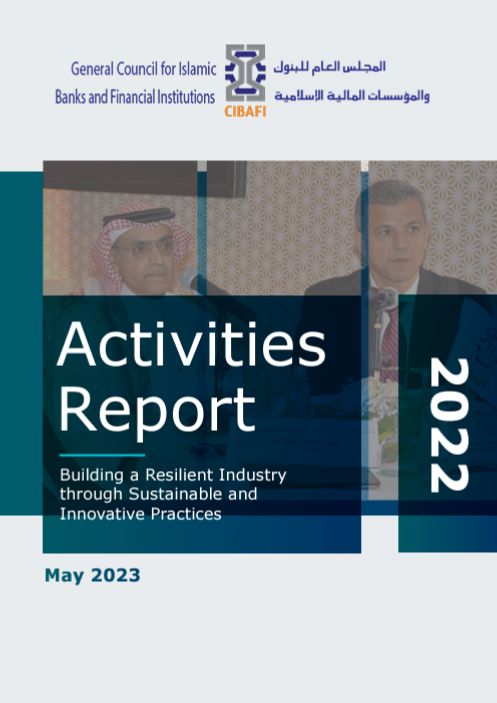Click the man wearing the red checkered headscarf
497x703 pixels.
point(139,256)
